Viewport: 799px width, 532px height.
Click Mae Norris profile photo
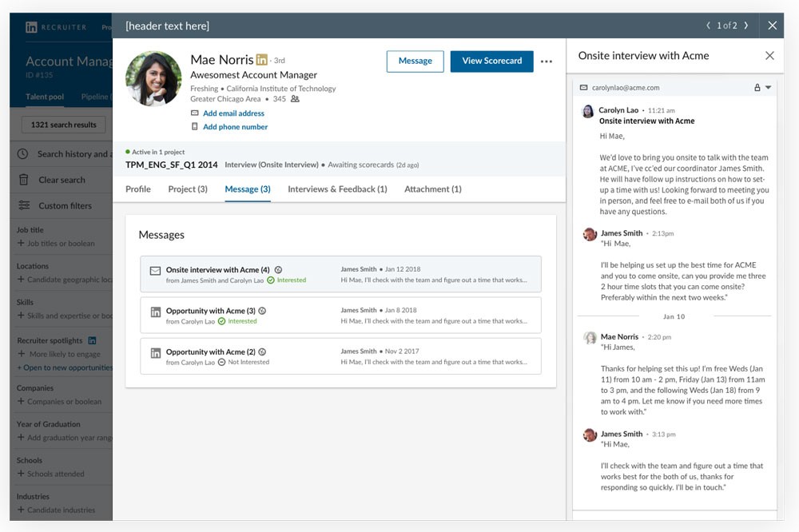tap(153, 79)
